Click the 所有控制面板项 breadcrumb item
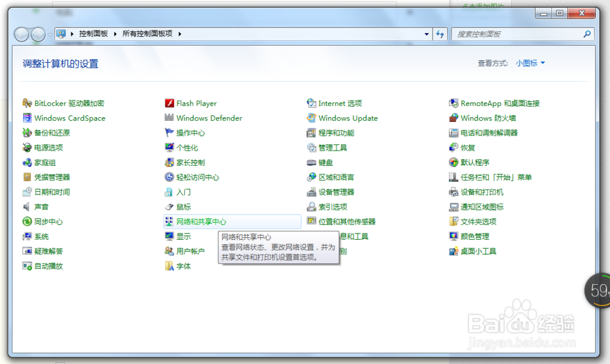The width and height of the screenshot is (610, 364). [x=147, y=34]
